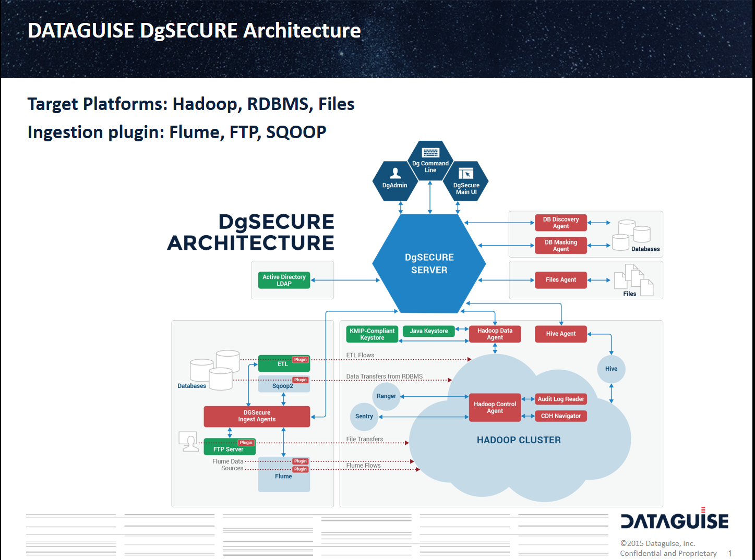755x560 pixels.
Task: Select the Hive circle icon
Action: (x=610, y=369)
